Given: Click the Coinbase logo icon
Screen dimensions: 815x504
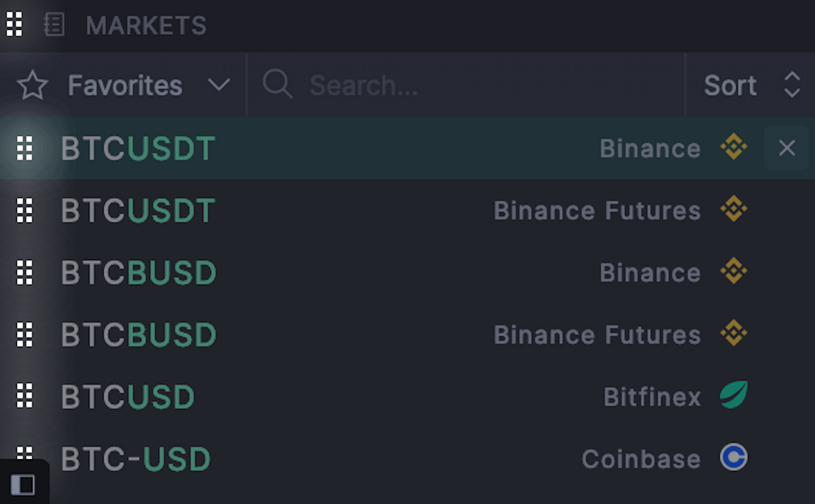Looking at the screenshot, I should pyautogui.click(x=733, y=458).
